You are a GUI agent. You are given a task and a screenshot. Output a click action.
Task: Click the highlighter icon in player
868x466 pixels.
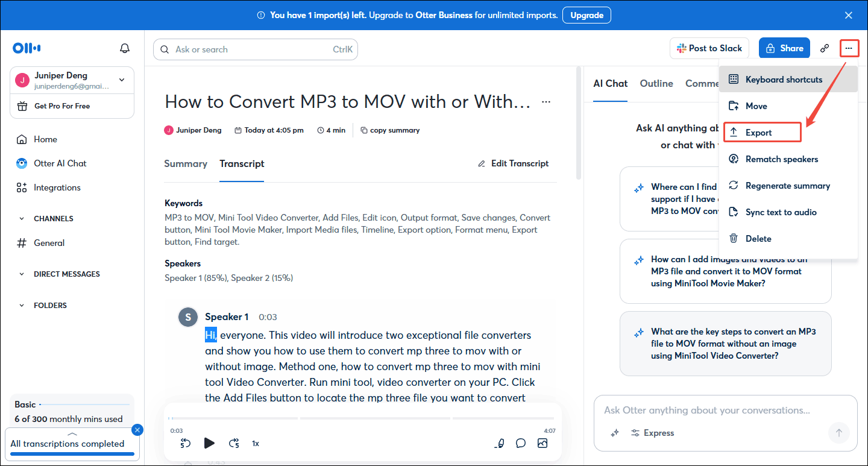(x=499, y=443)
